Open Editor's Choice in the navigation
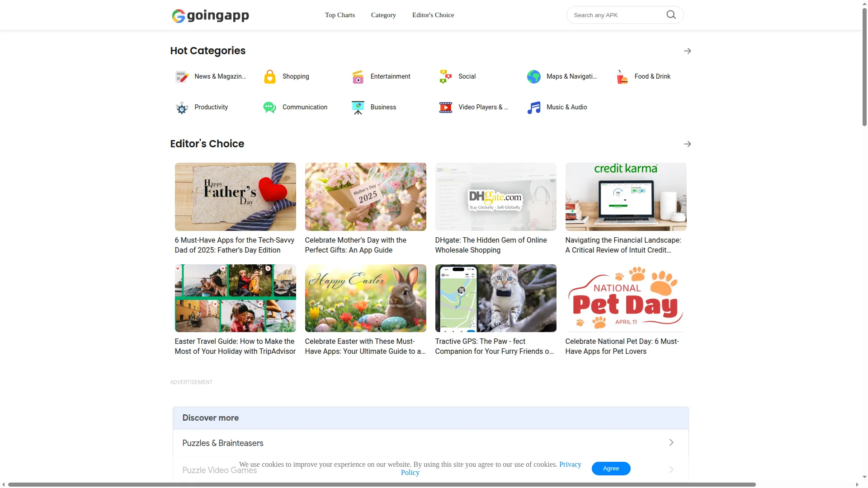Screen dimensions: 868x488 tap(433, 15)
